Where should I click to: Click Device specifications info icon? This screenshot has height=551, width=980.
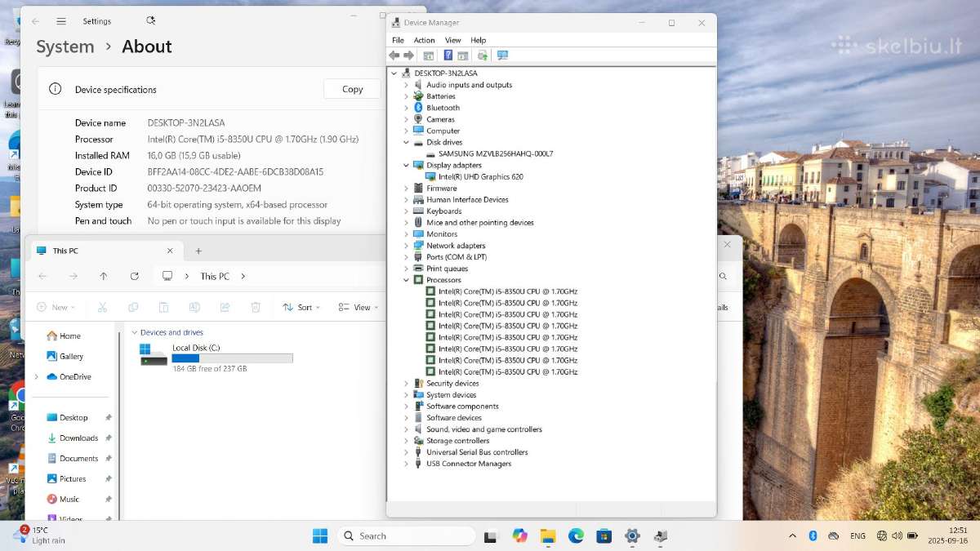[x=55, y=89]
